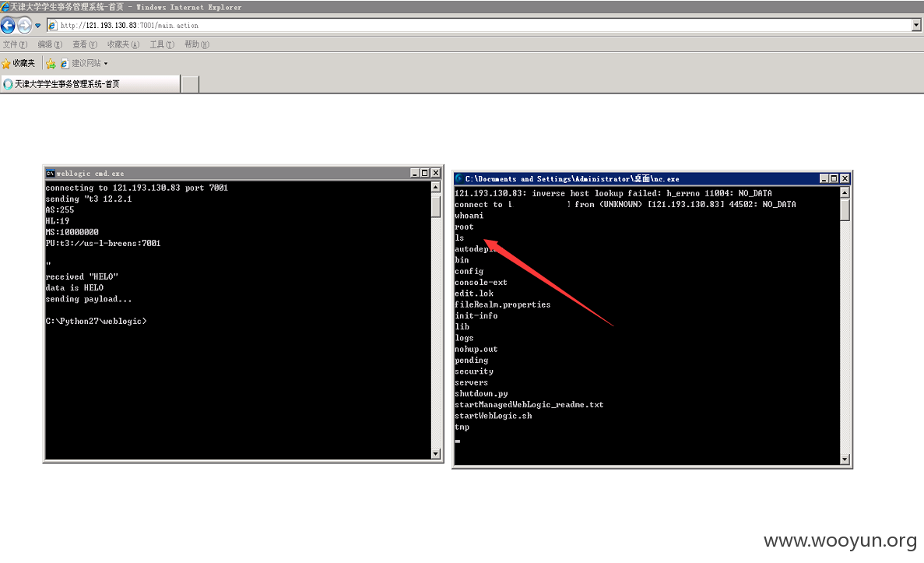The height and width of the screenshot is (563, 924).
Task: Click the 'config' entry in listing
Action: (469, 271)
